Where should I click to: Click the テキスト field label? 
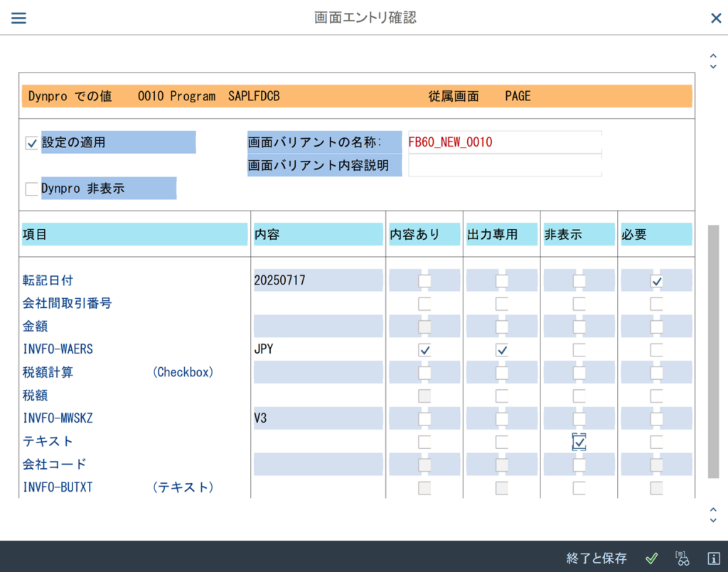pos(48,441)
